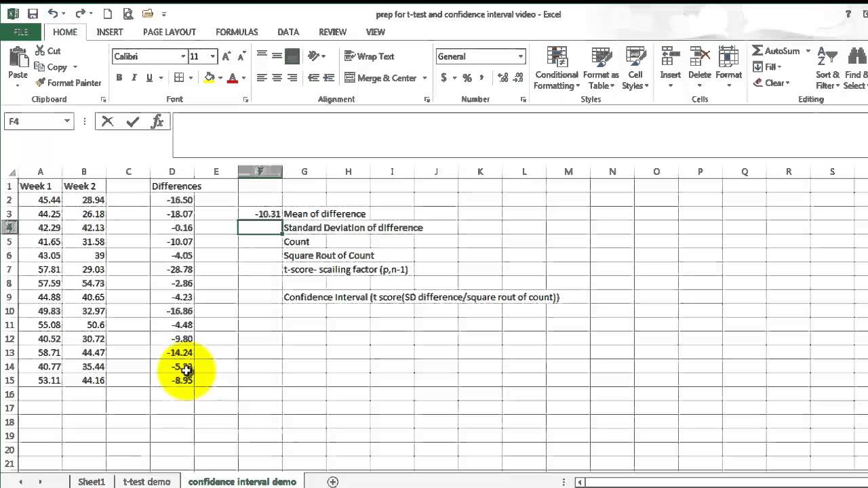
Task: Apply the Fill Color bucket
Action: coord(210,78)
